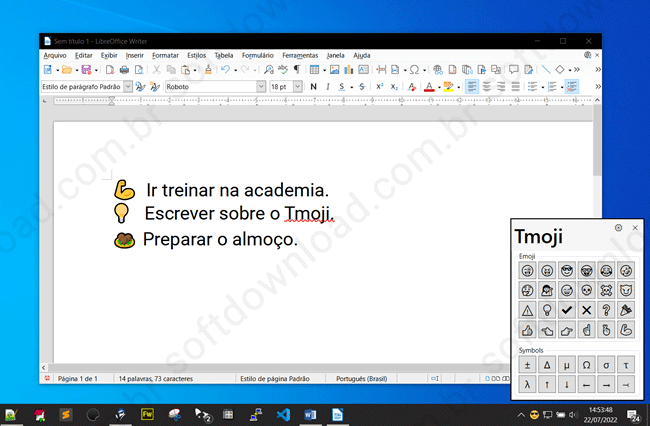Insert the Omega symbol
The width and height of the screenshot is (650, 426).
click(587, 365)
